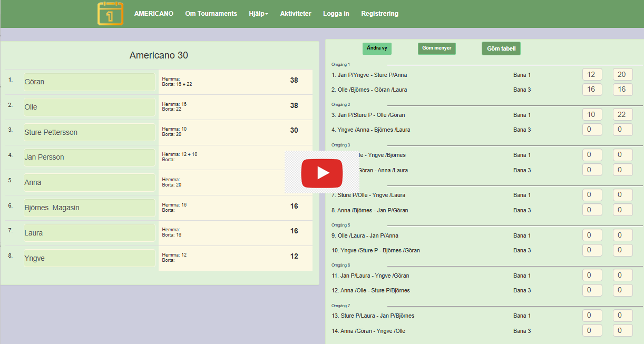Select the Göran player name field

(89, 82)
